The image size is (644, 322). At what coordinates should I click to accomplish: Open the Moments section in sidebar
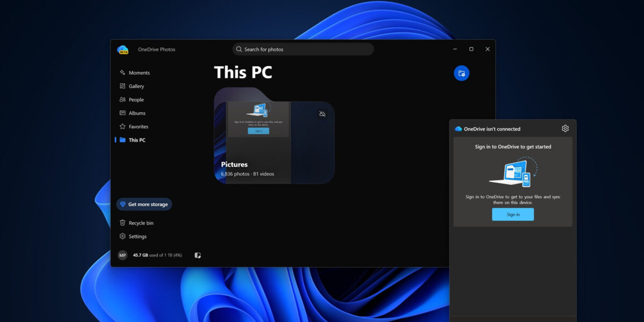(135, 73)
